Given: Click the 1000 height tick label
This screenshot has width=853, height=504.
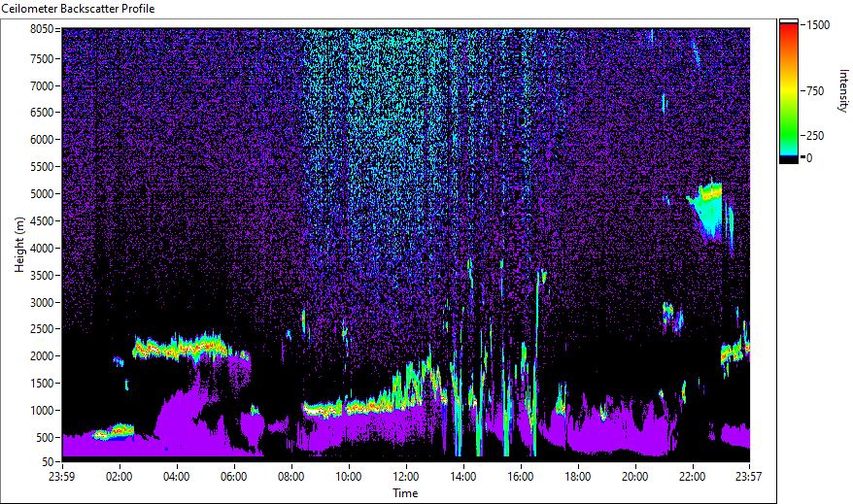Looking at the screenshot, I should 43,411.
